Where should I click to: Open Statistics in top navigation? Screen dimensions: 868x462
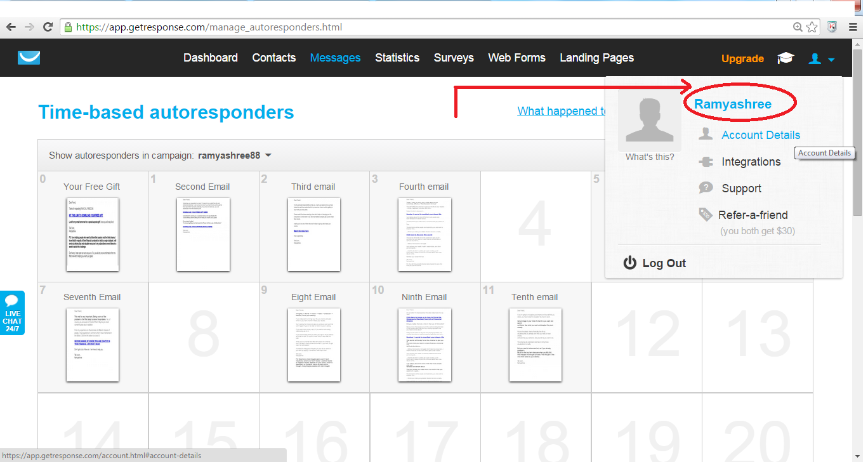tap(397, 58)
